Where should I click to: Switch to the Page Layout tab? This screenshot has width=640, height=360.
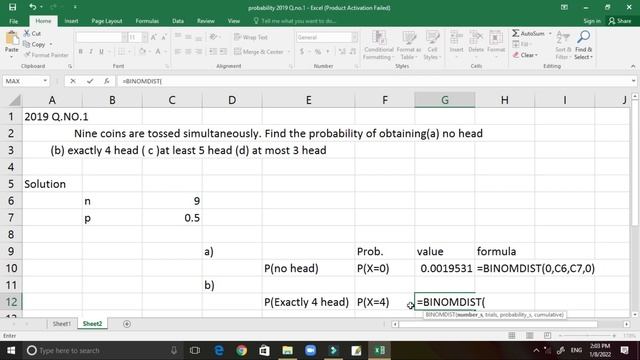(x=107, y=21)
